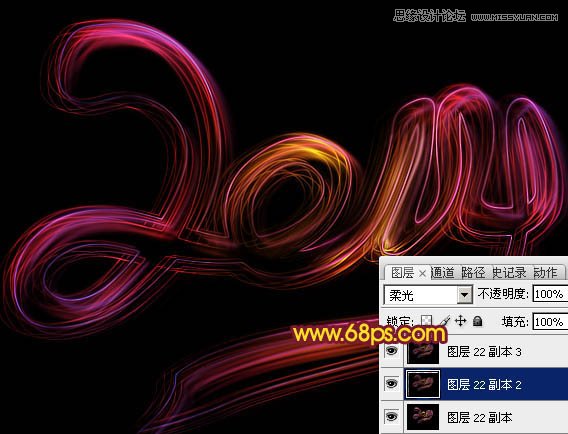Switch to the 路径 (Paths) tab

point(473,272)
